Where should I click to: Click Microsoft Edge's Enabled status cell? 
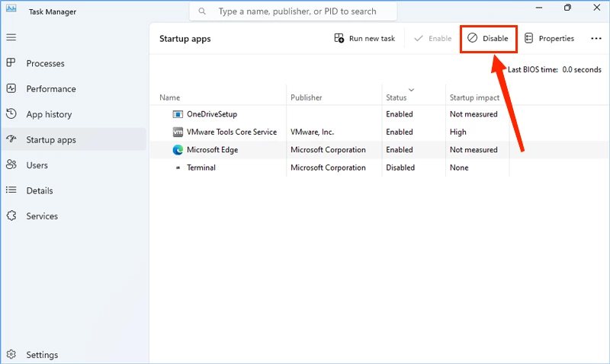point(399,150)
